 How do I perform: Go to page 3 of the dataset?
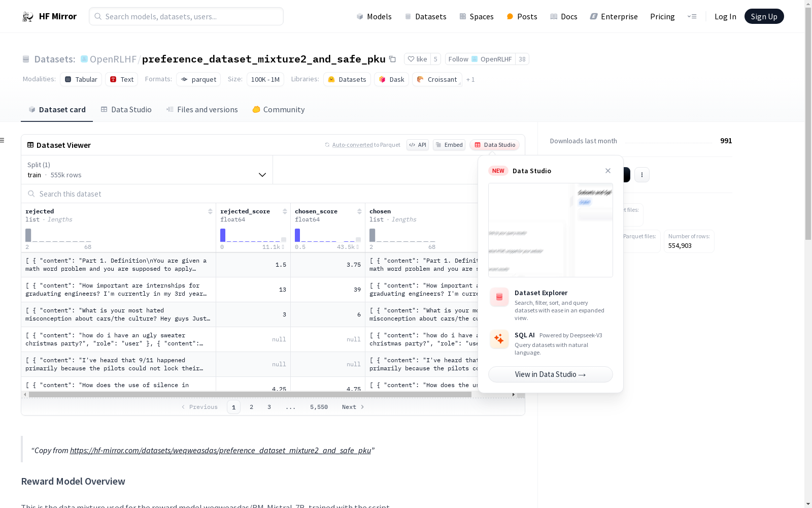coord(269,407)
